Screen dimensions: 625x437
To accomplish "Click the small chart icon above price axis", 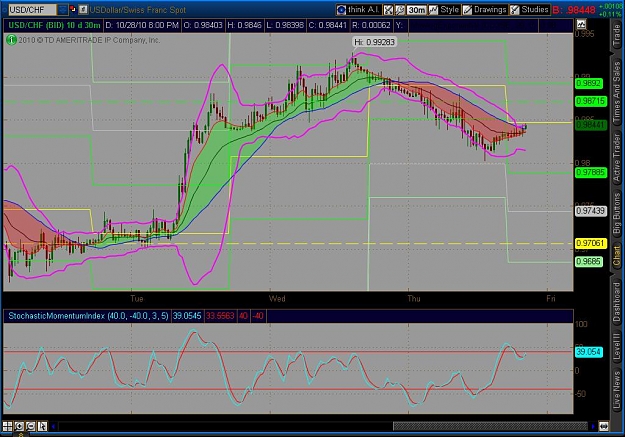I will 581,24.
